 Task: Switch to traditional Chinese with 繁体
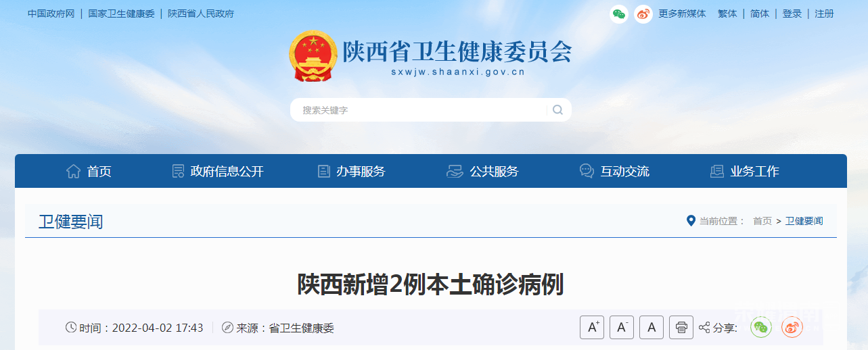(727, 14)
